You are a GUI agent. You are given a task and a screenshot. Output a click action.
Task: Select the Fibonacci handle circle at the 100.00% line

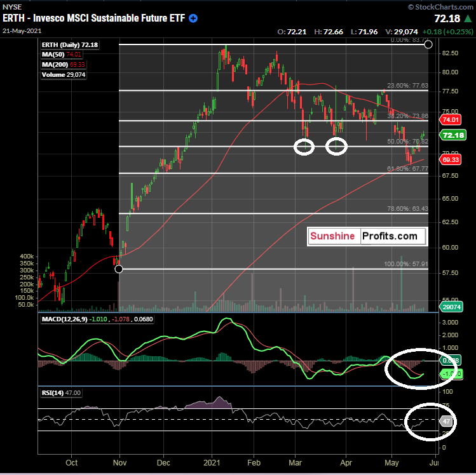point(119,269)
